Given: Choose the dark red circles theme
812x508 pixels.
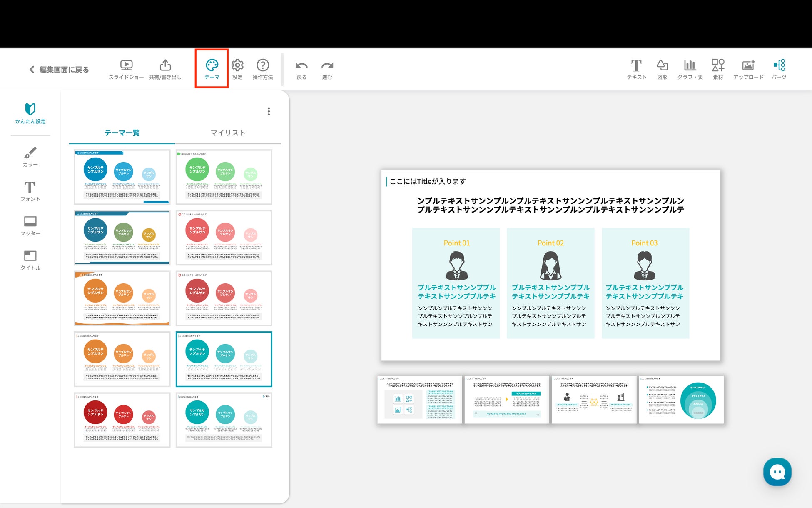Looking at the screenshot, I should pyautogui.click(x=122, y=420).
